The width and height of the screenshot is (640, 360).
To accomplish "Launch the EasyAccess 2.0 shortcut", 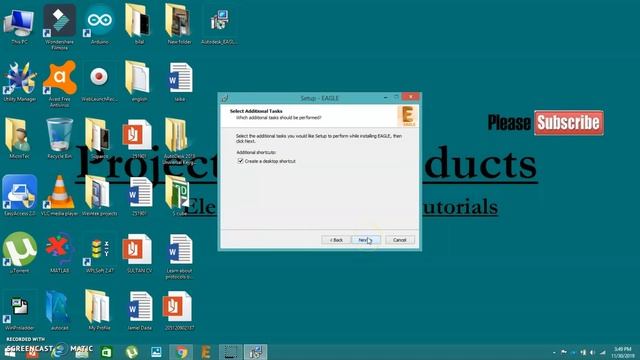I will [19, 195].
